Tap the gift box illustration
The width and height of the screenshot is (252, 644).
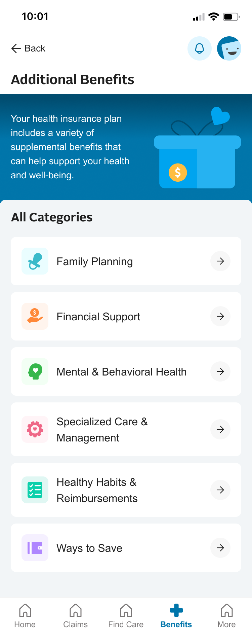point(198,151)
